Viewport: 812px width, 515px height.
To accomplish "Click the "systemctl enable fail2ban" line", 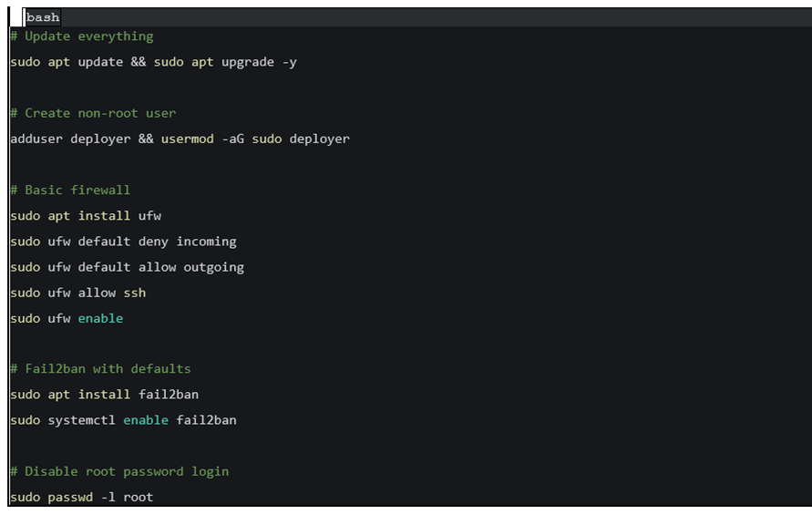I will pyautogui.click(x=123, y=420).
